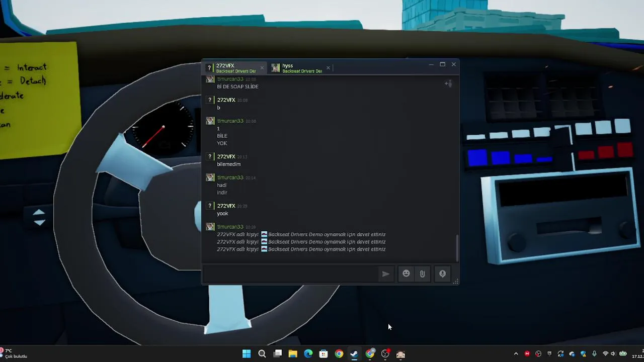Send the chat message with arrow button
This screenshot has height=362, width=644.
385,274
